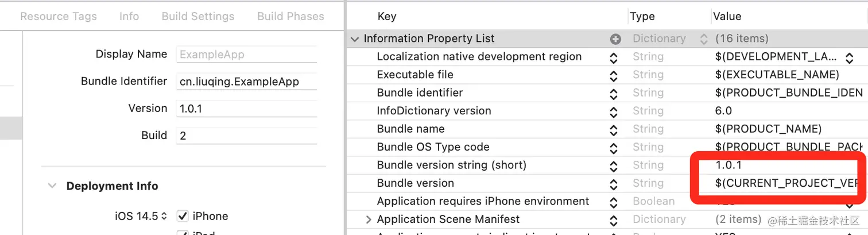Viewport: 868px width, 235px height.
Task: Click stepper arrows beside Bundle name key
Action: [x=614, y=129]
